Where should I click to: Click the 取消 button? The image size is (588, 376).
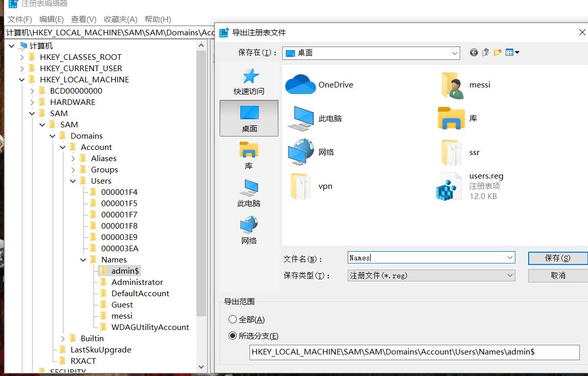coord(557,275)
